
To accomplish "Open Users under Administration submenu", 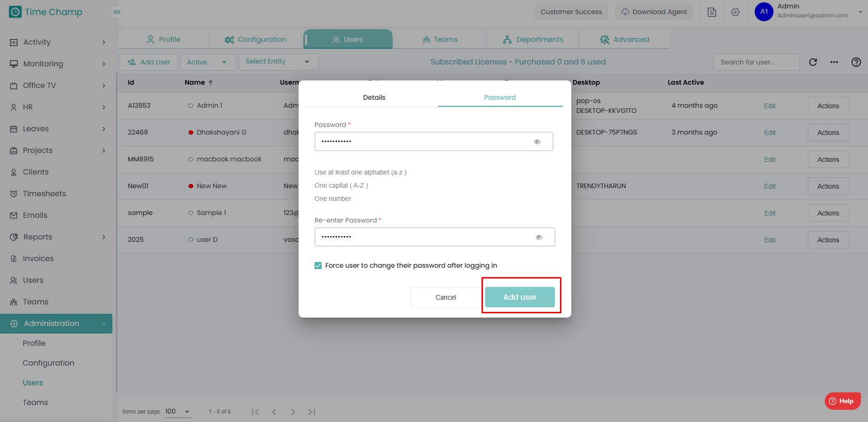I will (33, 383).
